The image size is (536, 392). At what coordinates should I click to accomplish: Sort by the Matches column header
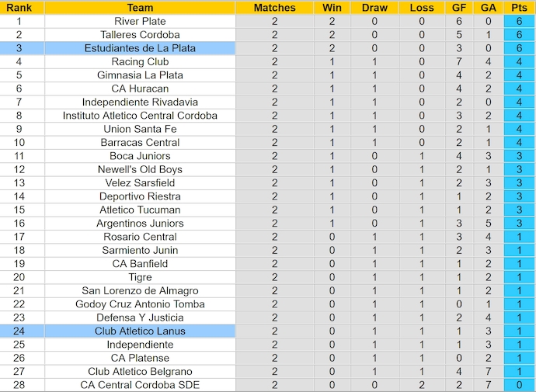[x=275, y=8]
